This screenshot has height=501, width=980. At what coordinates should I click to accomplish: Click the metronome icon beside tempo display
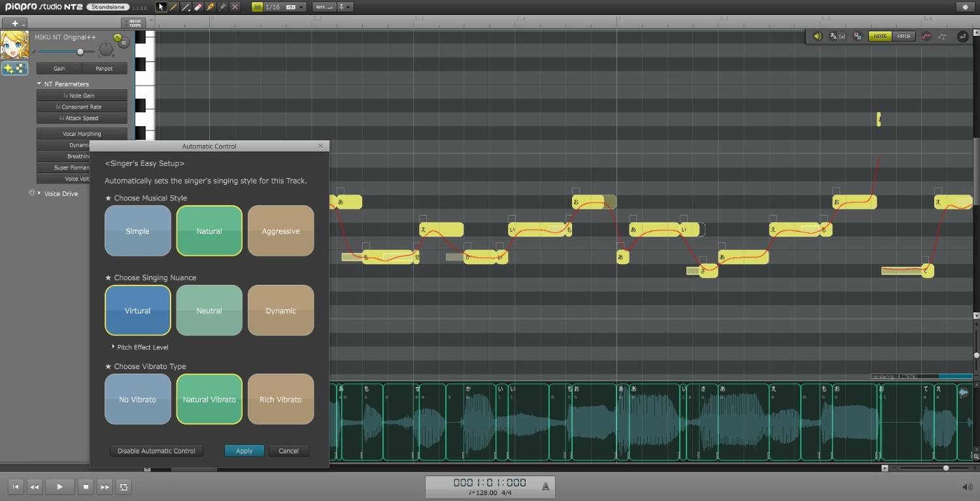(545, 486)
